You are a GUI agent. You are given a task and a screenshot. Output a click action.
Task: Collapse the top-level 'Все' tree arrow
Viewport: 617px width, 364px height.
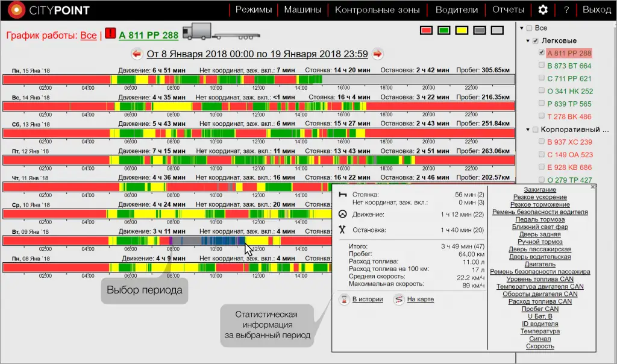point(521,28)
